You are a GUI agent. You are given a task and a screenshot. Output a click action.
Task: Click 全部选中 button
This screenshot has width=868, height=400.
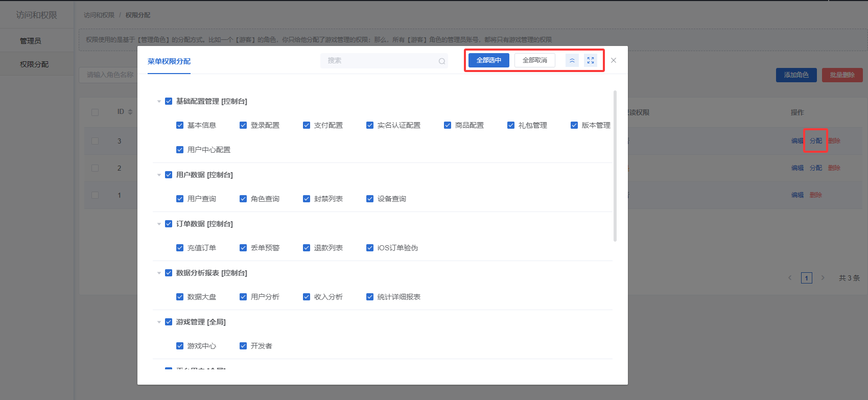click(x=489, y=60)
